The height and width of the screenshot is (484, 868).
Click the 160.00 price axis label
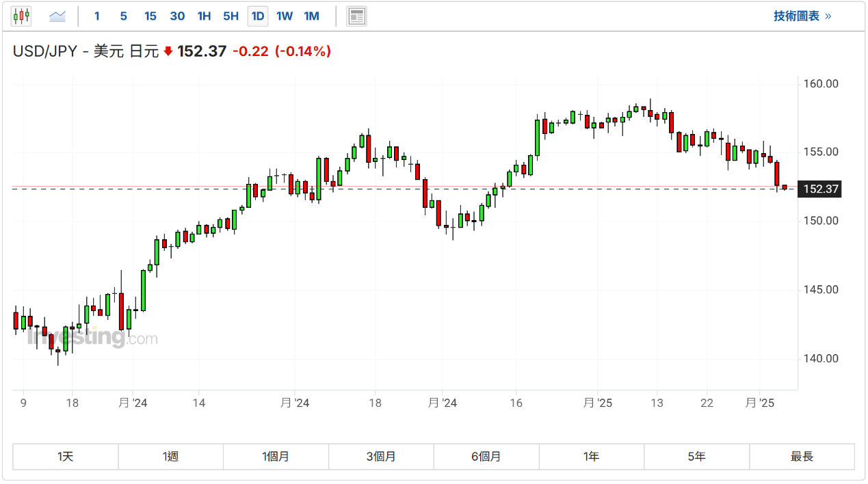[821, 84]
